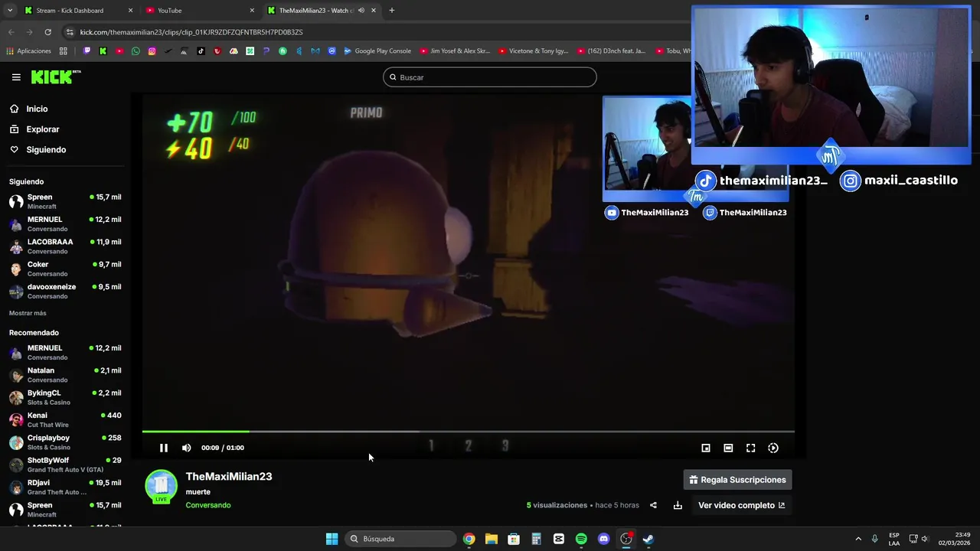The height and width of the screenshot is (551, 980).
Task: Open Kenai Cut That Wire channel
Action: tap(65, 419)
